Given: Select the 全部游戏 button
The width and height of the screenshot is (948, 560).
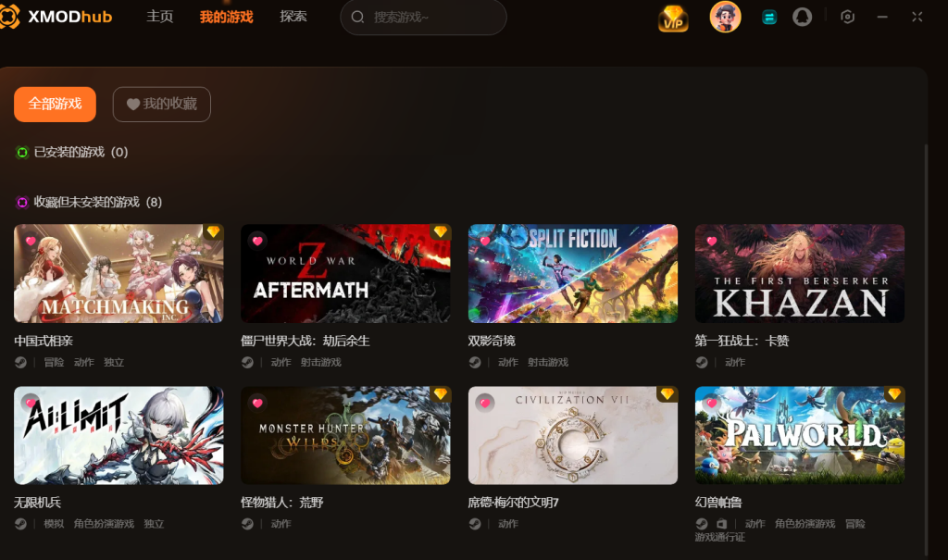Looking at the screenshot, I should [55, 104].
